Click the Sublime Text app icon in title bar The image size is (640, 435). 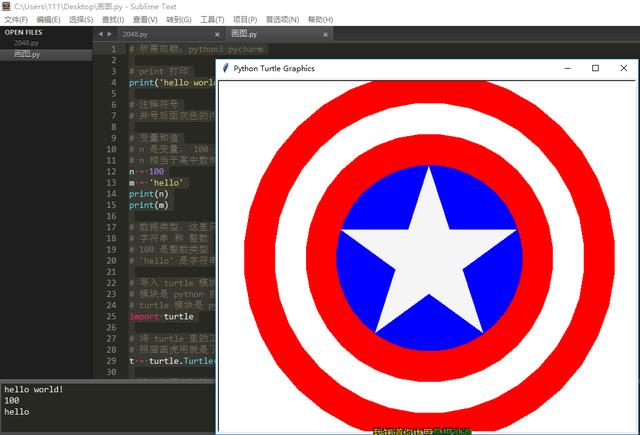click(6, 6)
